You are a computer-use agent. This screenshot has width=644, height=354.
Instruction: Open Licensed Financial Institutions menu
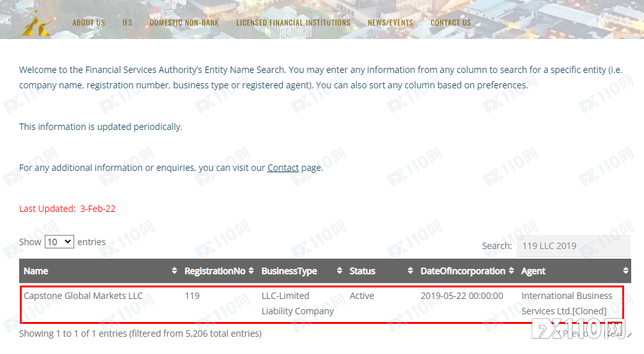click(x=294, y=23)
